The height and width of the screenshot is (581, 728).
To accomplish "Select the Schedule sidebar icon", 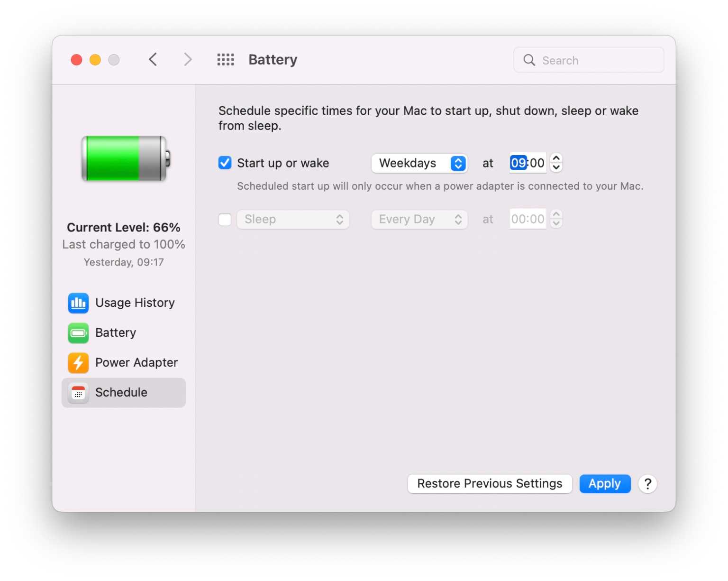I will tap(78, 393).
